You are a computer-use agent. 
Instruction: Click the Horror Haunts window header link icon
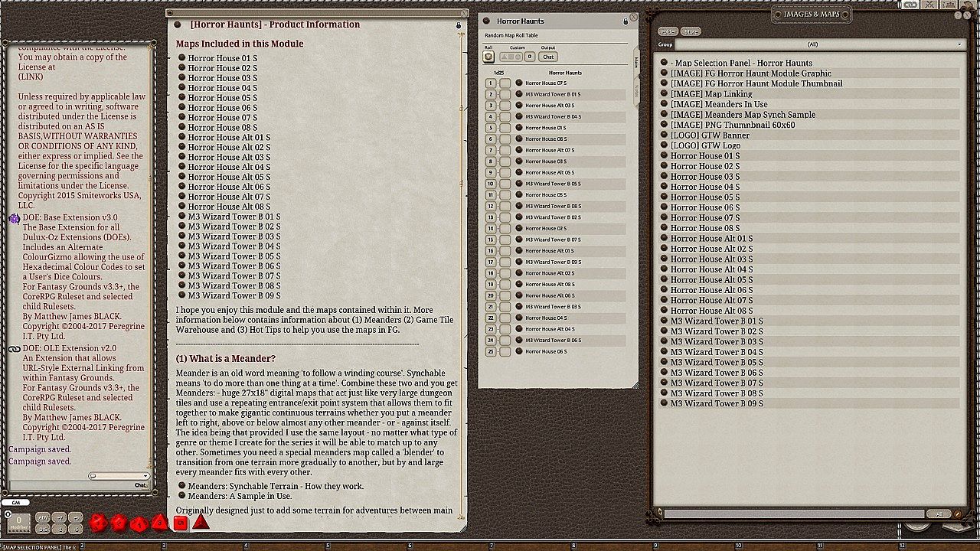click(x=488, y=21)
